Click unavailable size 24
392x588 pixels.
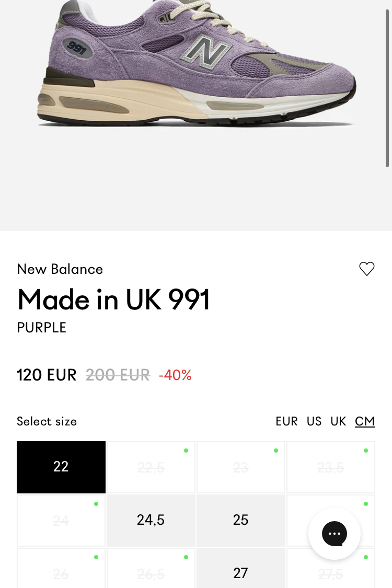click(x=61, y=521)
